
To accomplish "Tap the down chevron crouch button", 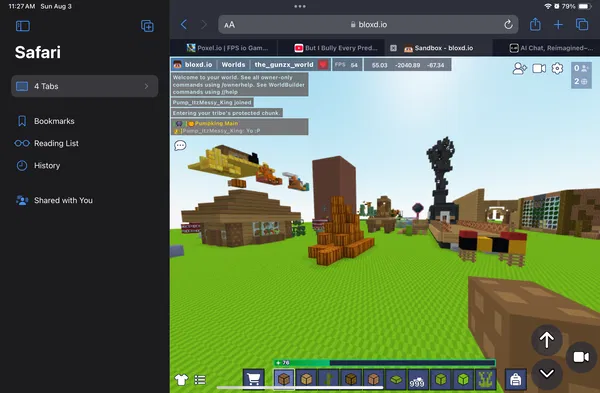I will pyautogui.click(x=546, y=373).
